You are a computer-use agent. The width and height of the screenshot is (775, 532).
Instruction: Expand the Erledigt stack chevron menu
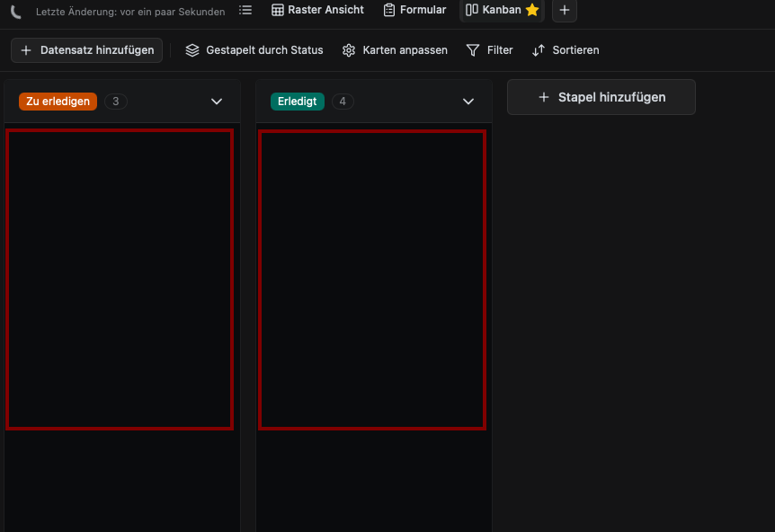pos(468,102)
